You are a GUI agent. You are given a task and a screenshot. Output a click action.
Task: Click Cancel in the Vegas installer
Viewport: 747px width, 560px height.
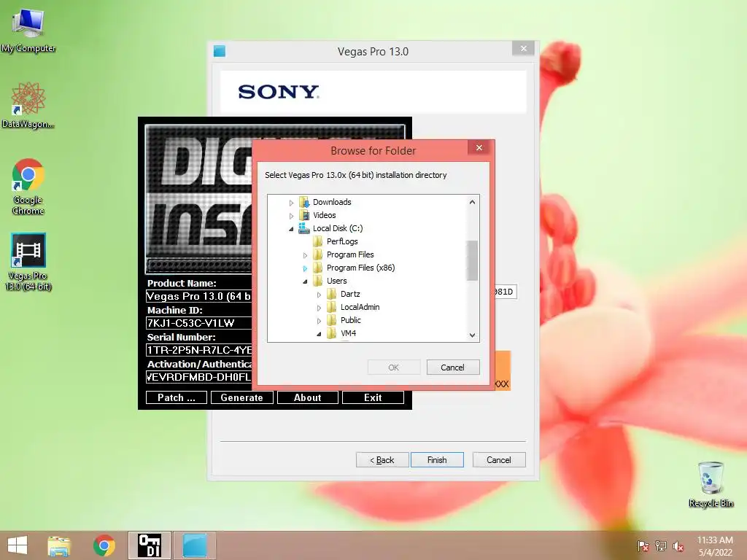point(499,459)
